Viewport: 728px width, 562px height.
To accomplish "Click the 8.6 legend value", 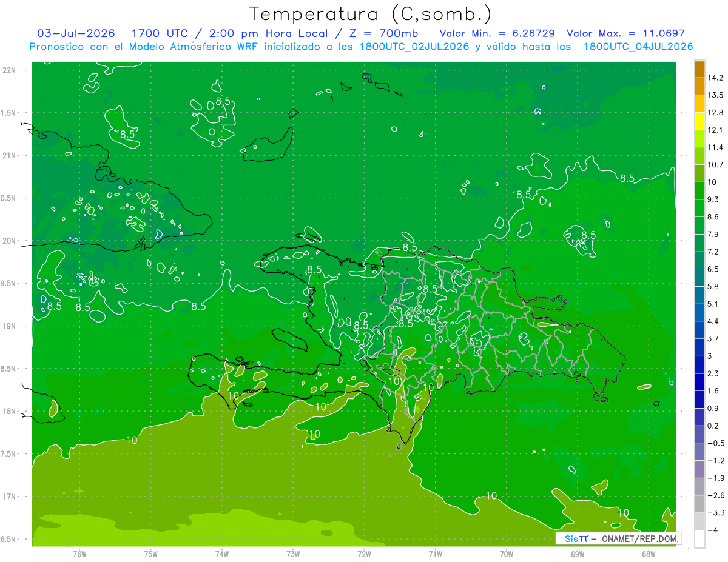I will pyautogui.click(x=713, y=217).
